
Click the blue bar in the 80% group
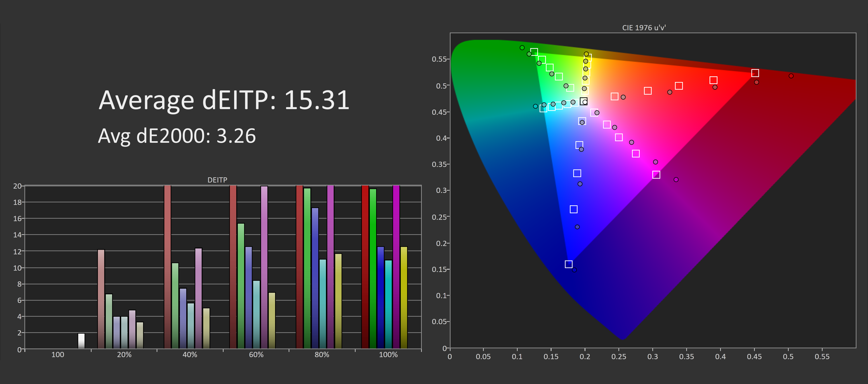tap(315, 278)
